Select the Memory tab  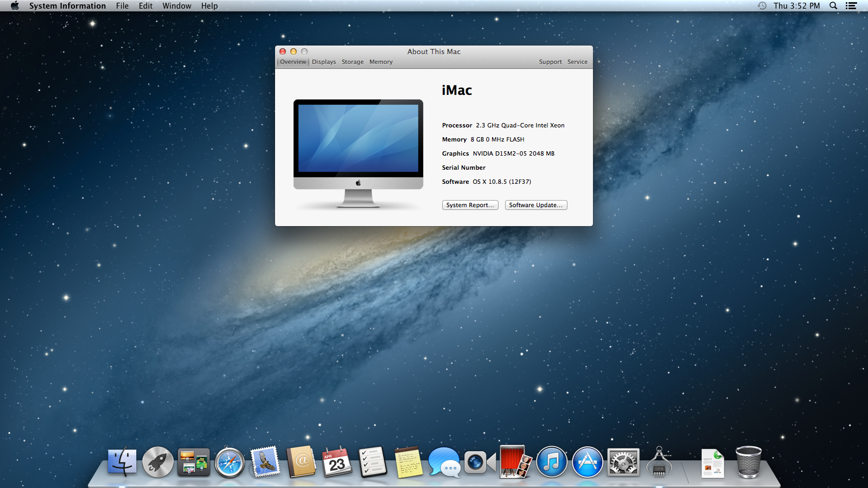click(381, 62)
